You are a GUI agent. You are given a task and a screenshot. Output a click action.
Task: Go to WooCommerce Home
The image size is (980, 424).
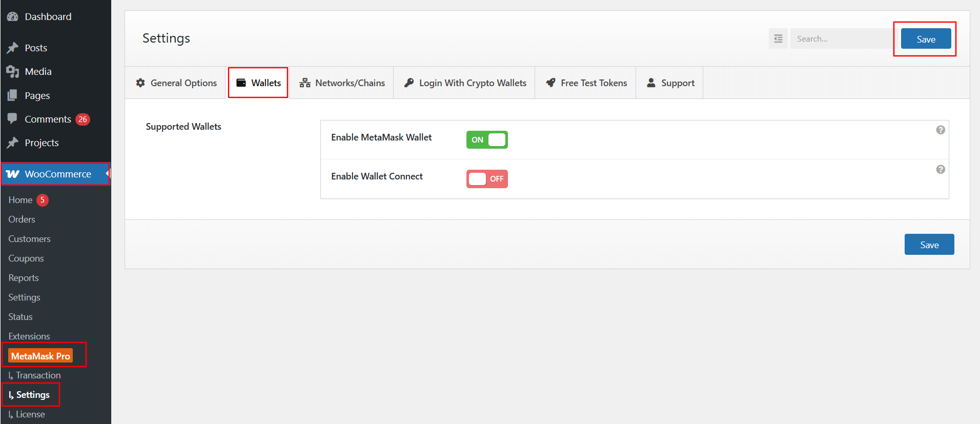(x=21, y=200)
